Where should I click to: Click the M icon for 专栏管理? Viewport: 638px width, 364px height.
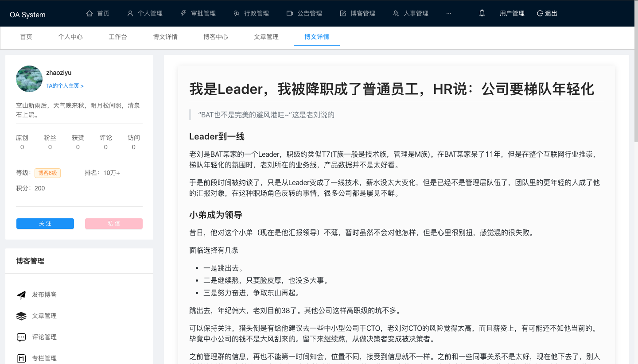(21, 359)
